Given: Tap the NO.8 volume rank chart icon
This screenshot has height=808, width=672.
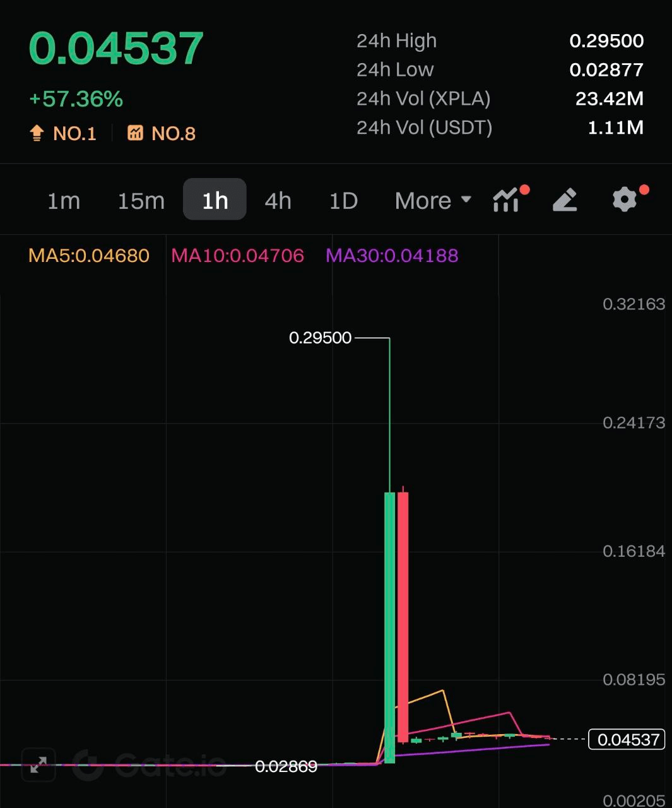Looking at the screenshot, I should click(x=135, y=133).
